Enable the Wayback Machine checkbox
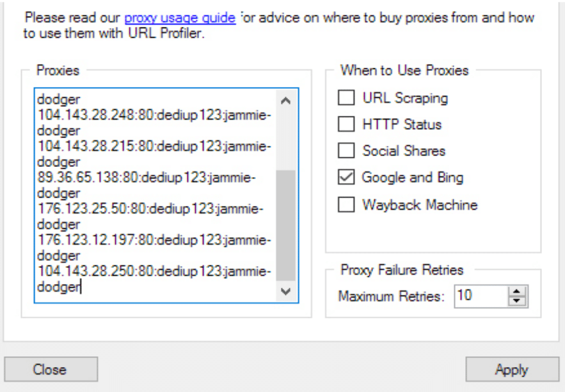565x392 pixels. (x=346, y=205)
